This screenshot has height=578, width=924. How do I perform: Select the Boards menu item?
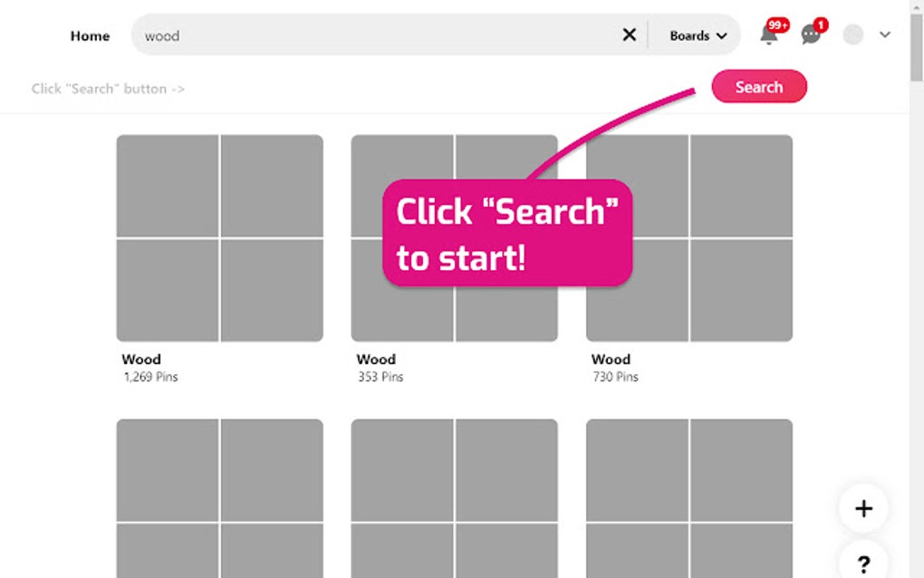[x=689, y=35]
